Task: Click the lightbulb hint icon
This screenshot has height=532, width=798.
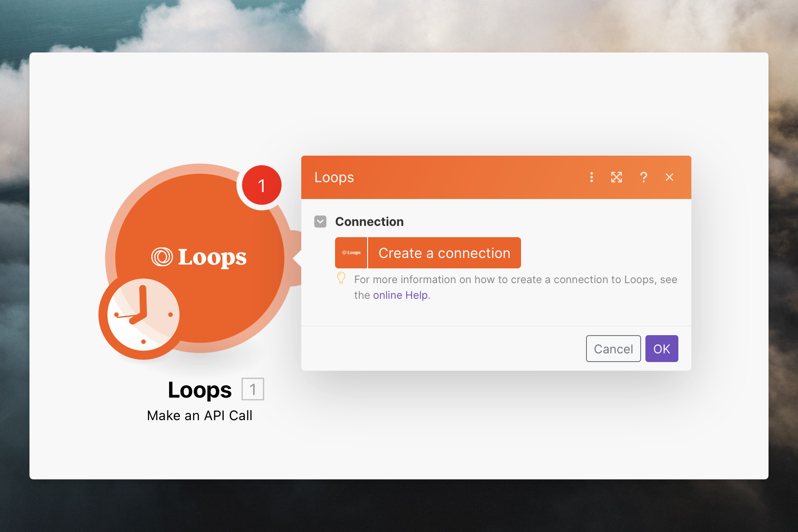Action: (x=341, y=278)
